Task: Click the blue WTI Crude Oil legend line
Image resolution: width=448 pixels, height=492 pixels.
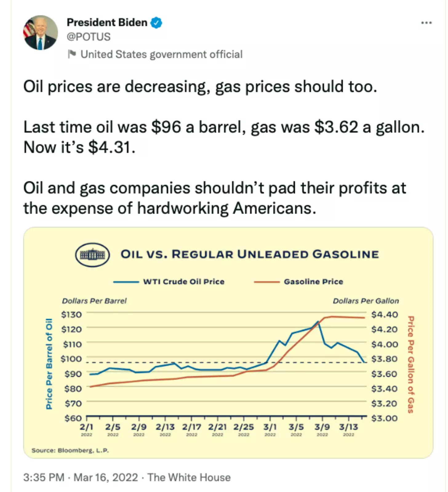Action: click(x=126, y=282)
